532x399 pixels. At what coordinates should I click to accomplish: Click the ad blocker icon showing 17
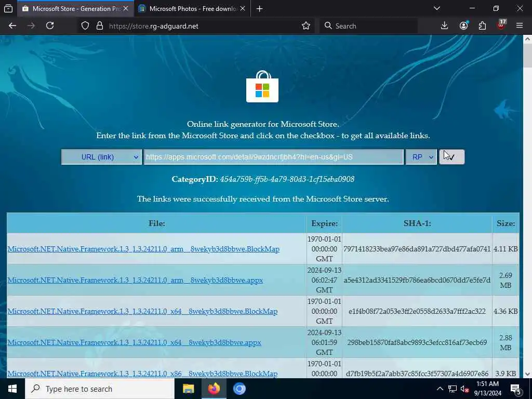coord(501,25)
